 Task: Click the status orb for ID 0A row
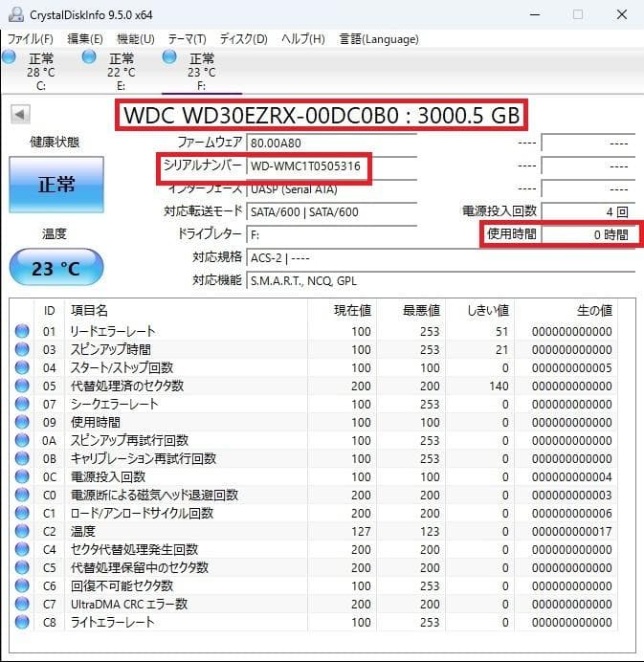(22, 440)
